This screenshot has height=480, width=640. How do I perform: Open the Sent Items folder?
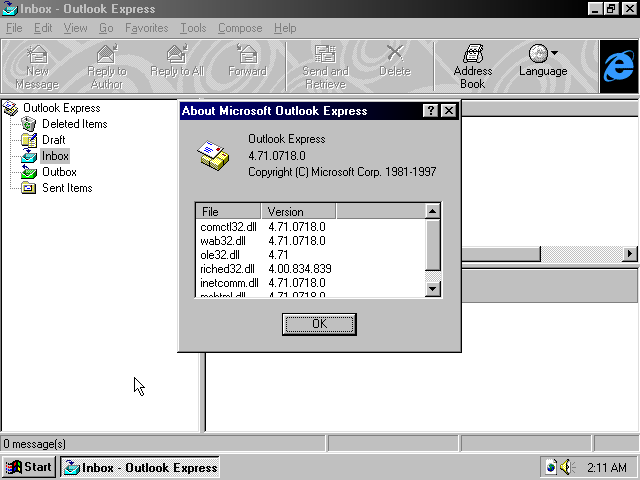(x=67, y=188)
